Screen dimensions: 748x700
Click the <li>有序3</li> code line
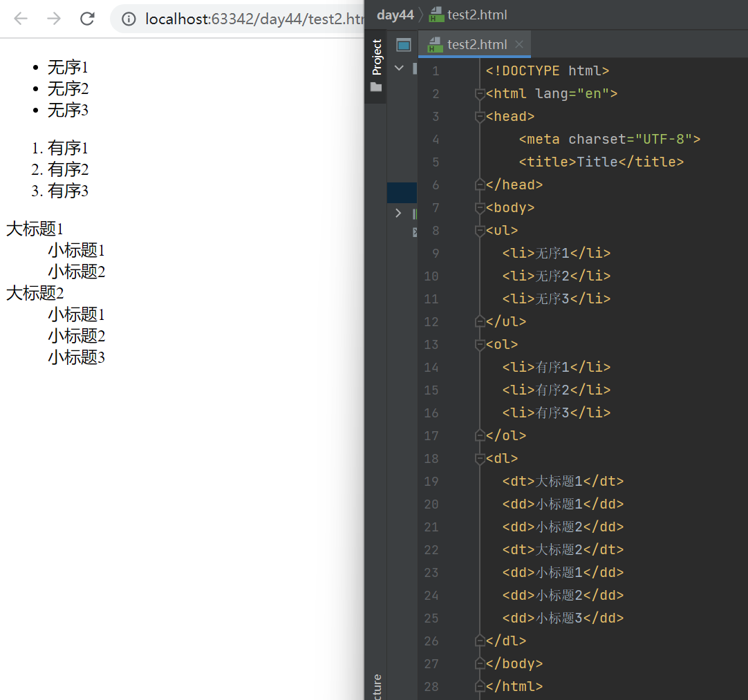coord(557,413)
